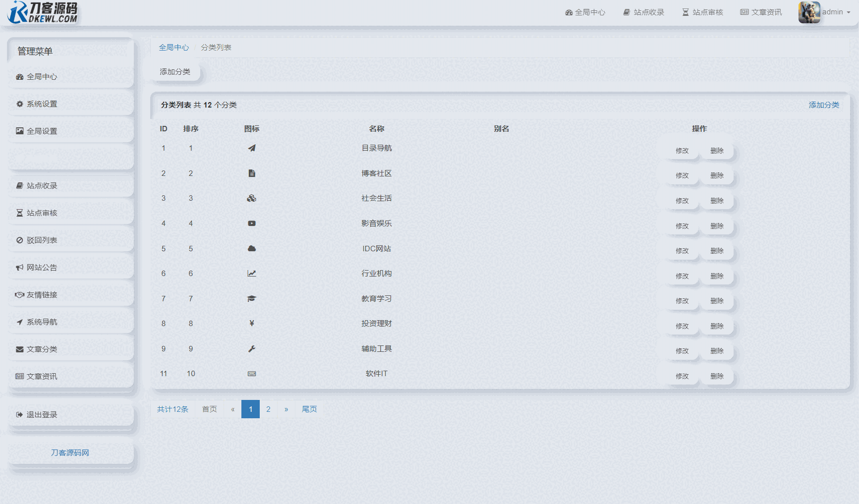Image resolution: width=859 pixels, height=504 pixels.
Task: Click the 全局中心 breadcrumb link
Action: [x=174, y=48]
